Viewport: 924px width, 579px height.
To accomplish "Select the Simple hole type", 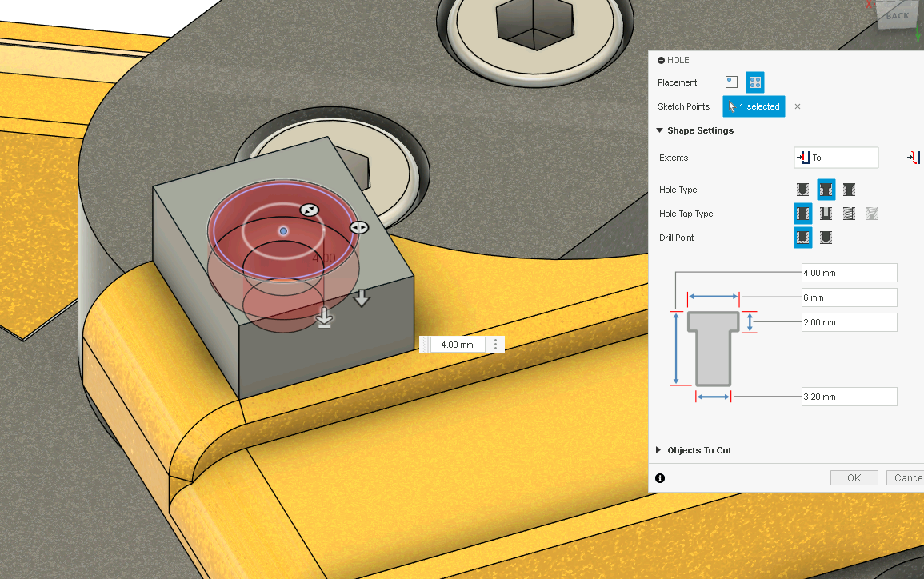I will pyautogui.click(x=802, y=190).
